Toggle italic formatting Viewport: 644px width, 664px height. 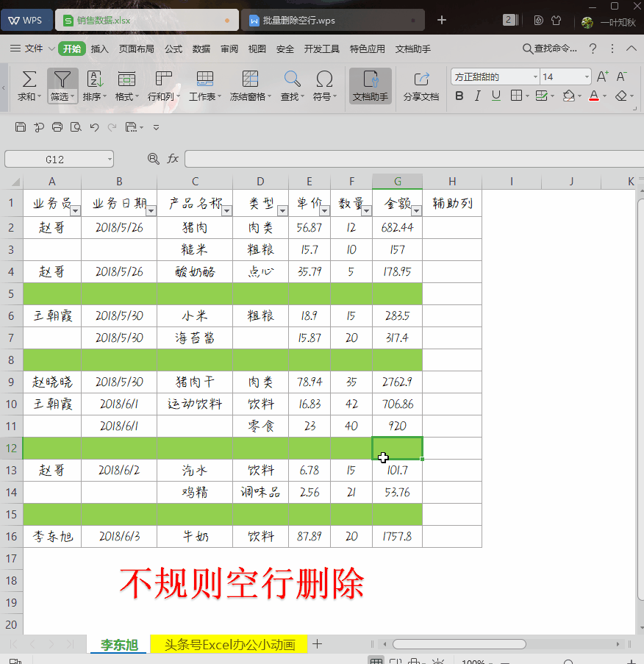[476, 96]
